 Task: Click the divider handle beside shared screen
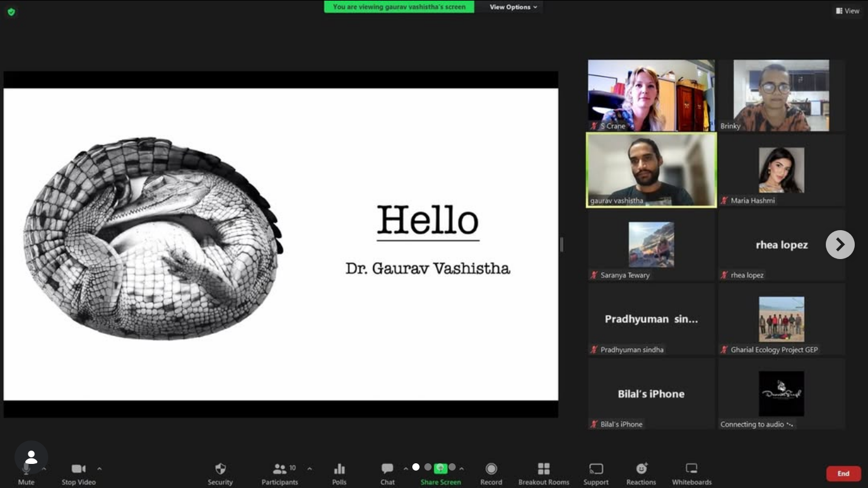pos(562,245)
